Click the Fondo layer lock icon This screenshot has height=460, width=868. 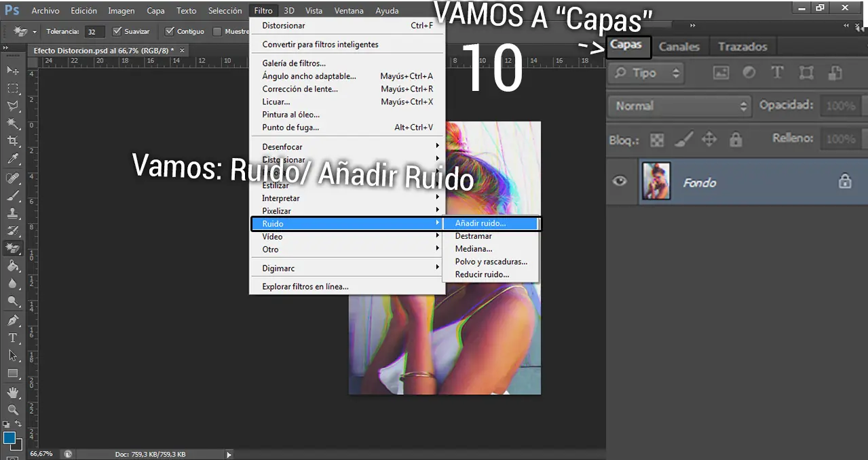coord(845,181)
